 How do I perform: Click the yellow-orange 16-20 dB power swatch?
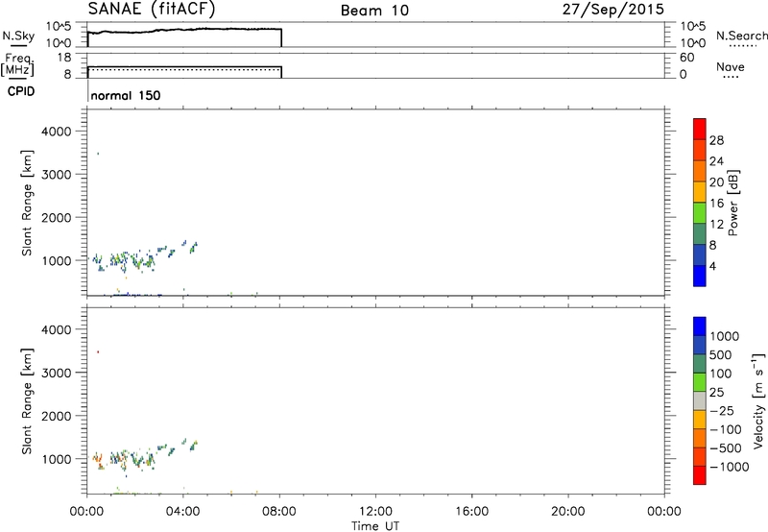[x=700, y=192]
